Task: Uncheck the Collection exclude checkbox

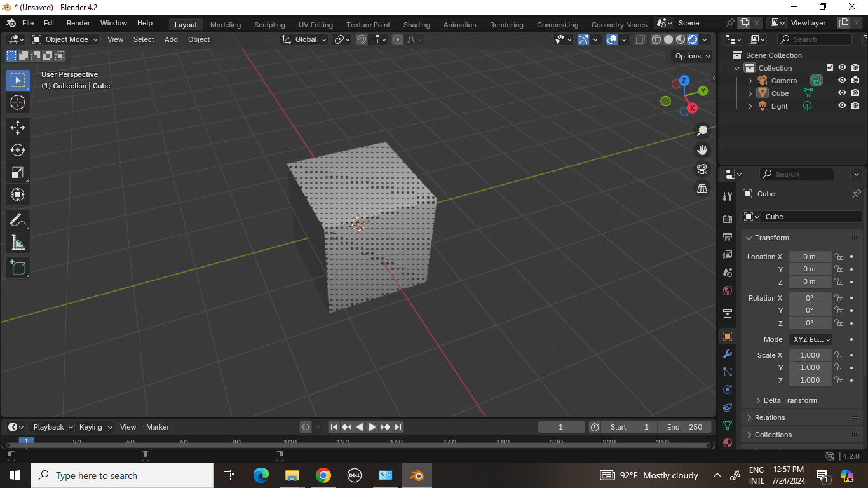Action: 829,68
